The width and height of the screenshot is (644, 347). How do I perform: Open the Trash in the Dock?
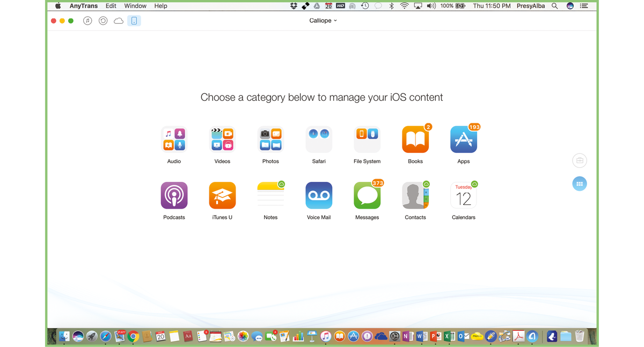[580, 336]
